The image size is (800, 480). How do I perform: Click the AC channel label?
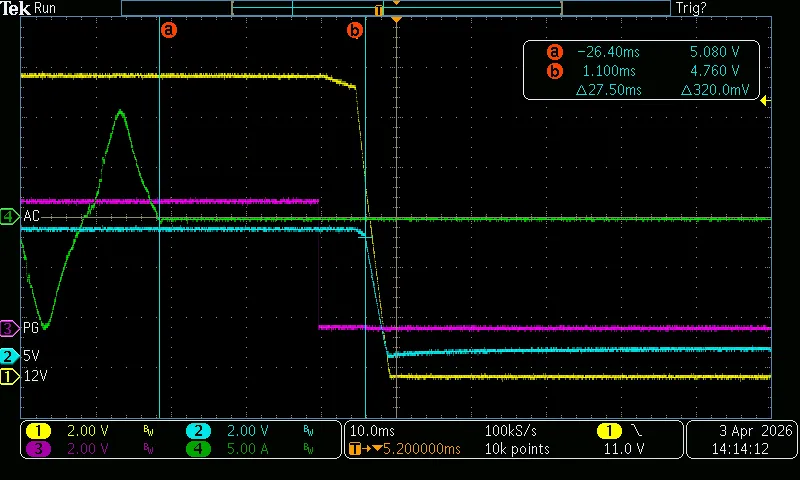click(32, 216)
